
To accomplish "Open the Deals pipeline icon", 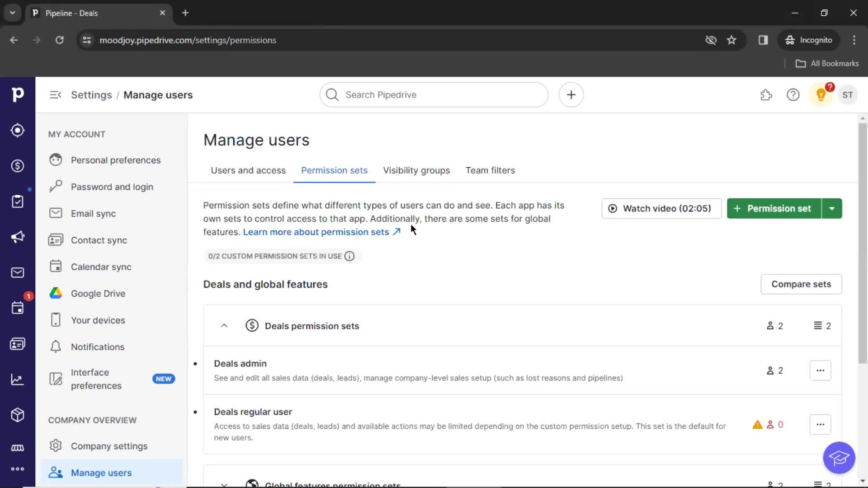I will click(18, 166).
